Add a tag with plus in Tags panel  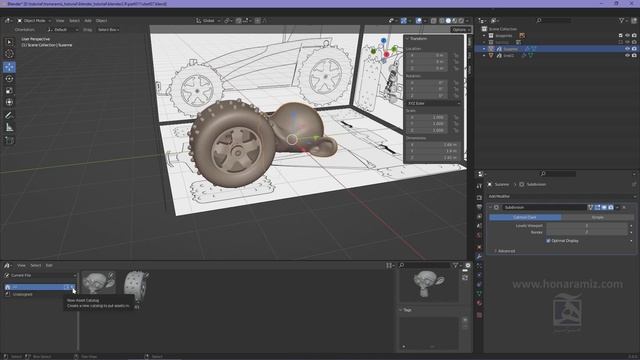coord(465,320)
